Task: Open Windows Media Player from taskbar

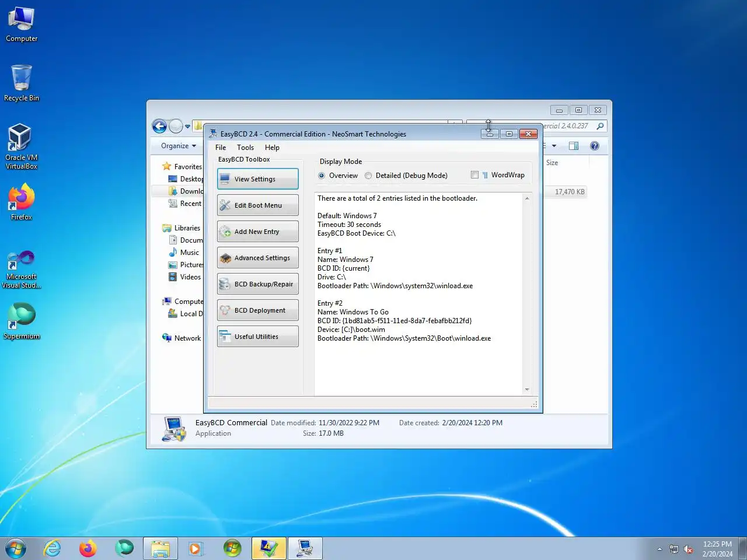Action: tap(196, 548)
